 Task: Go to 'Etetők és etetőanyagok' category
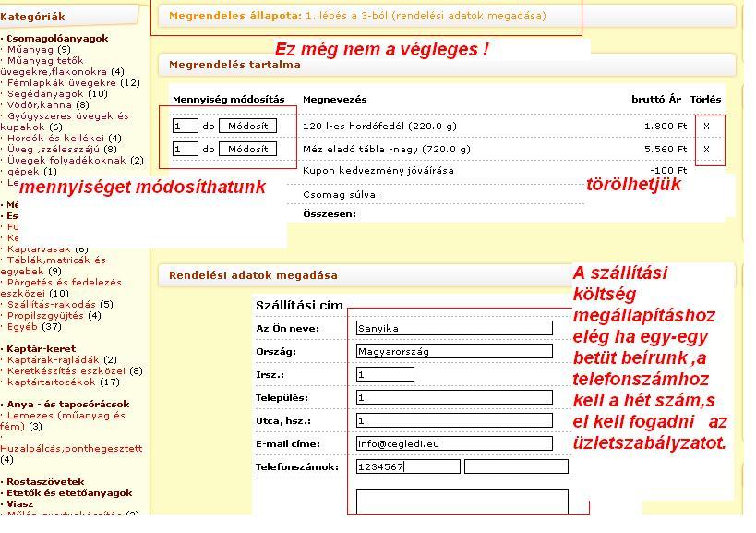[69, 492]
